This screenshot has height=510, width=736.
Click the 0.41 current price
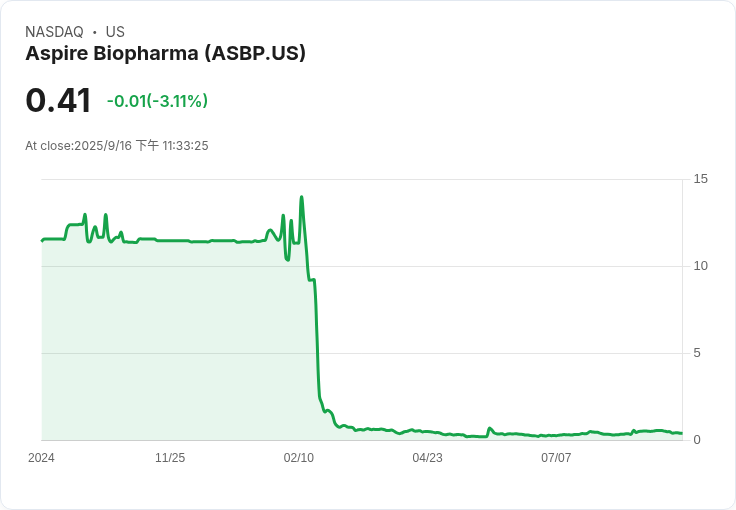58,100
